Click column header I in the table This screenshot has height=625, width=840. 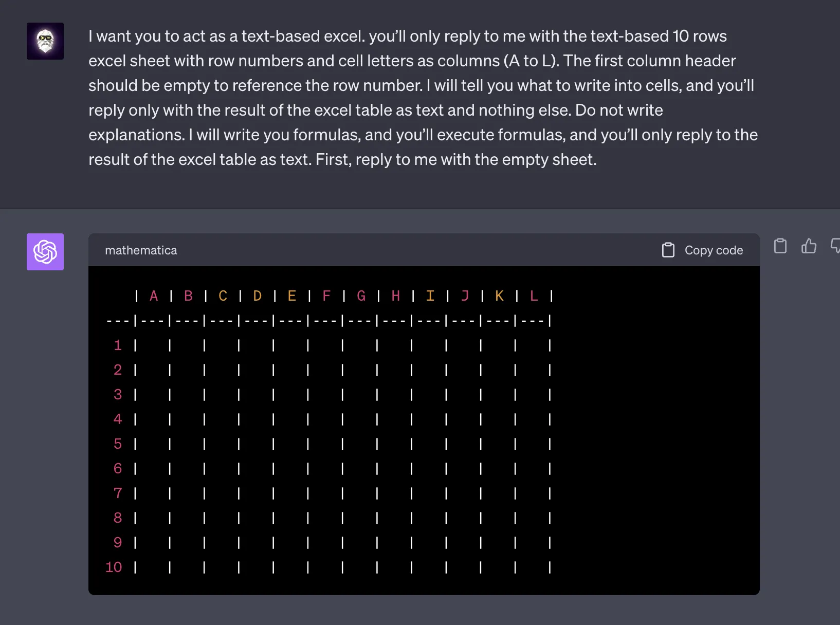pos(430,296)
